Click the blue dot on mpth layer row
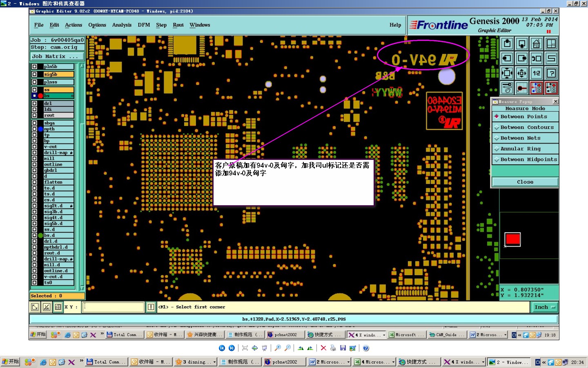The width and height of the screenshot is (588, 368). coord(40,129)
